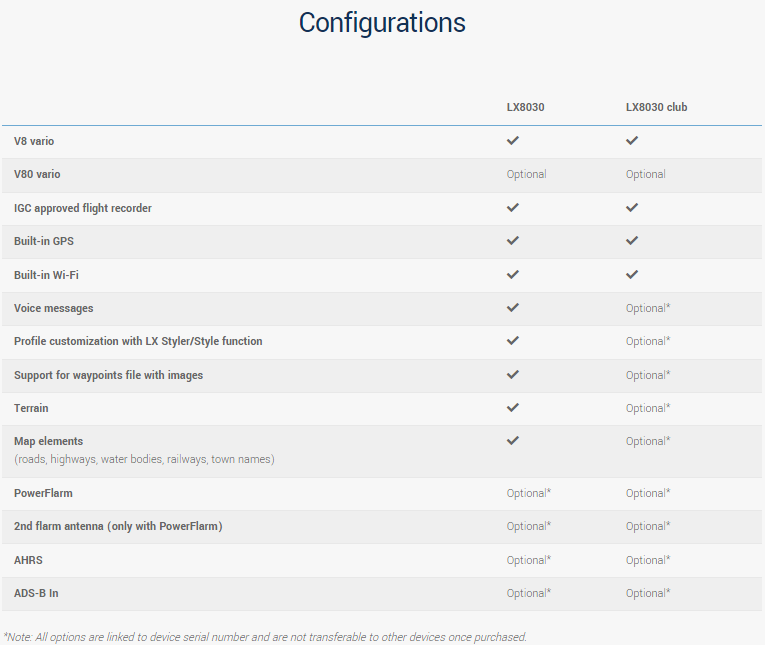Viewport: 765px width, 645px height.
Task: Click the map elements description in parentheses
Action: (144, 459)
